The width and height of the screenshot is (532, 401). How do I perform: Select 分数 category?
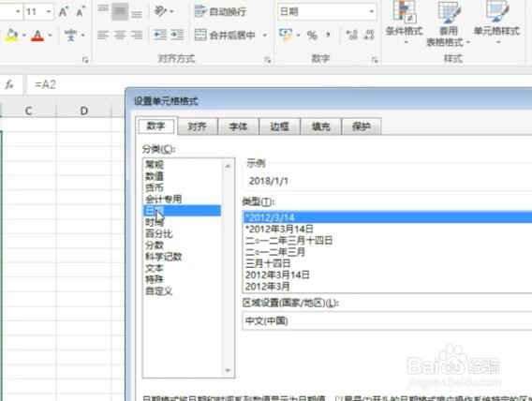click(x=155, y=245)
